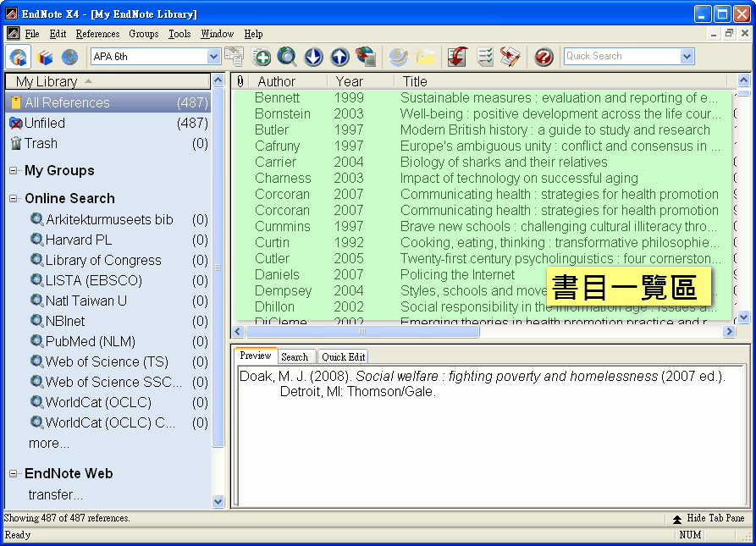Sort groups via My Library header

tap(108, 81)
